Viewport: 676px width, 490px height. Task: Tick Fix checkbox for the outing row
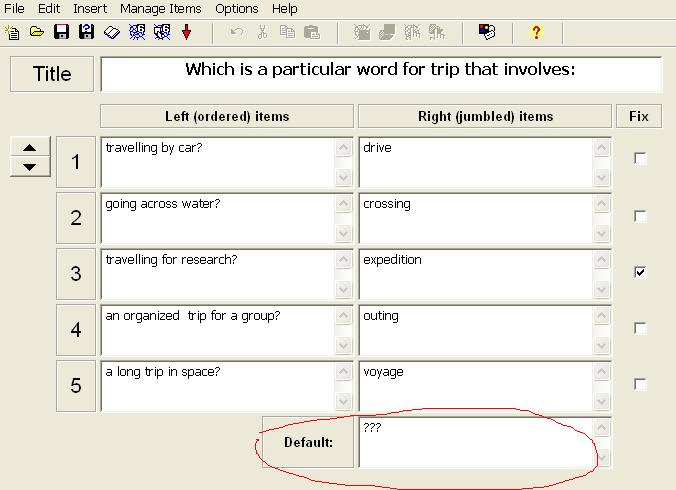click(640, 328)
